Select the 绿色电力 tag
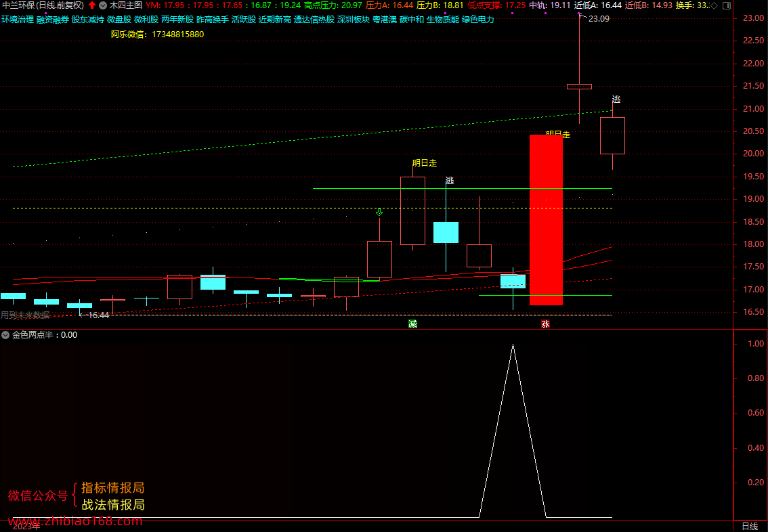The height and width of the screenshot is (532, 768). 478,20
